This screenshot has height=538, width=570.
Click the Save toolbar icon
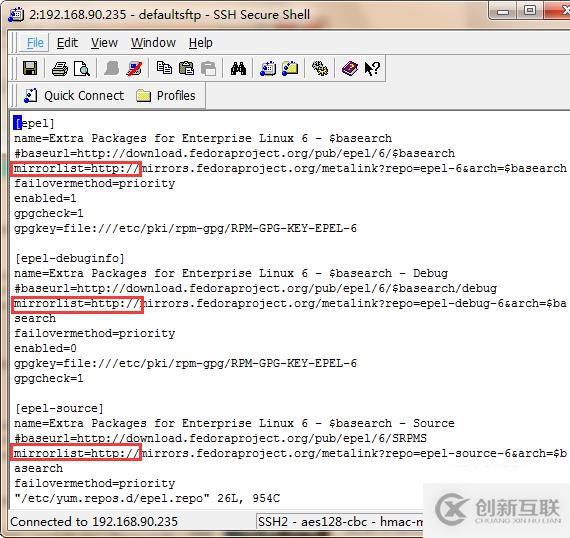[30, 68]
